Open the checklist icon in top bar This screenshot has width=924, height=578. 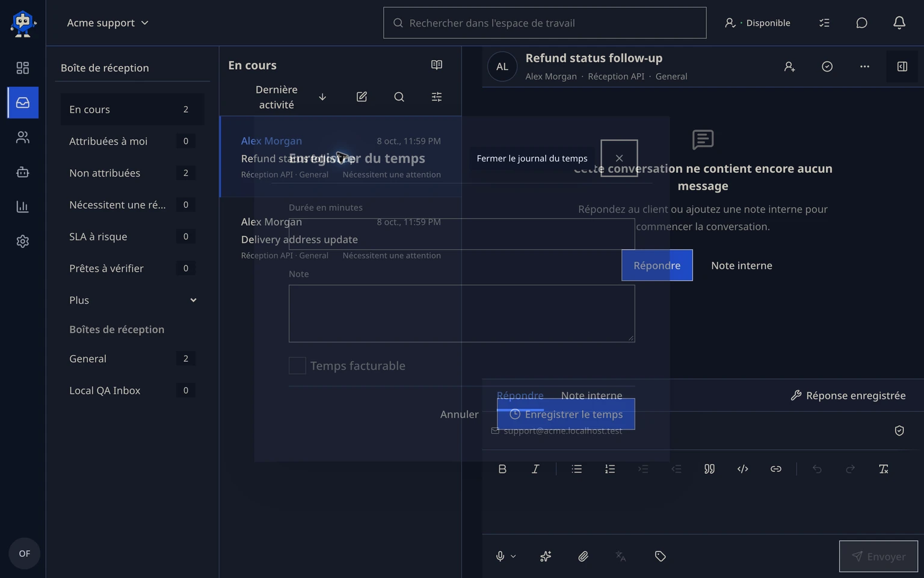pos(824,23)
